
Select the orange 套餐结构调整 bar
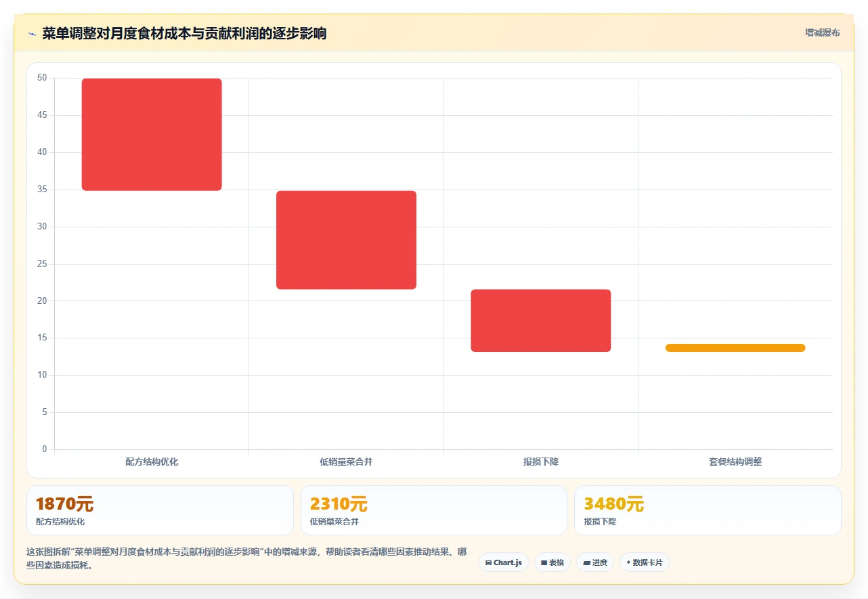735,348
